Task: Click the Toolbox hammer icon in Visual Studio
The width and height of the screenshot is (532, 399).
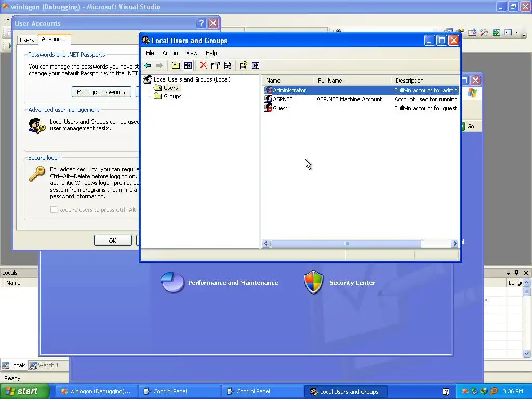Action: [484, 33]
